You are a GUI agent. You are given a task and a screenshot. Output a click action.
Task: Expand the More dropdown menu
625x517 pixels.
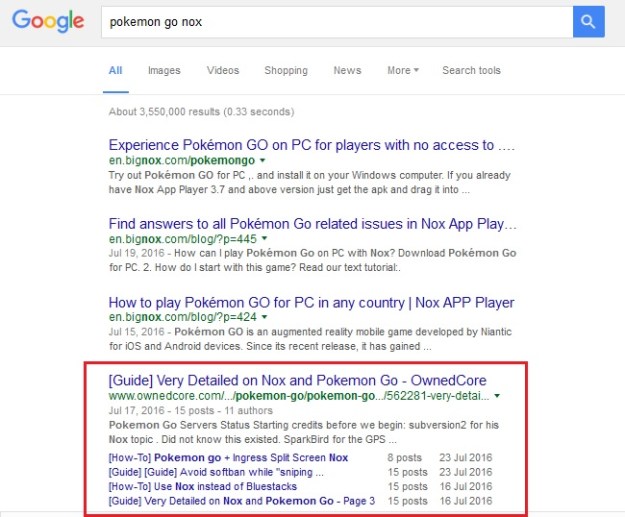pos(402,70)
